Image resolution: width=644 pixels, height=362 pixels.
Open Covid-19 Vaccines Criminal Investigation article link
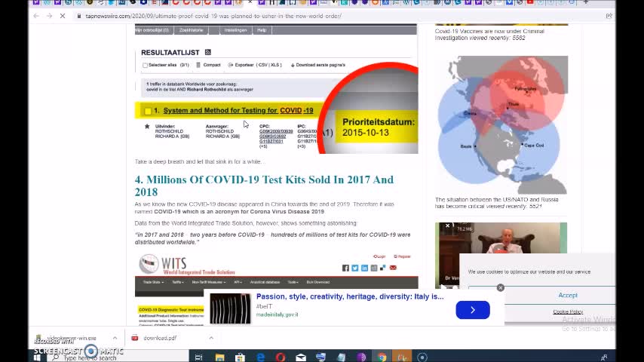[489, 35]
